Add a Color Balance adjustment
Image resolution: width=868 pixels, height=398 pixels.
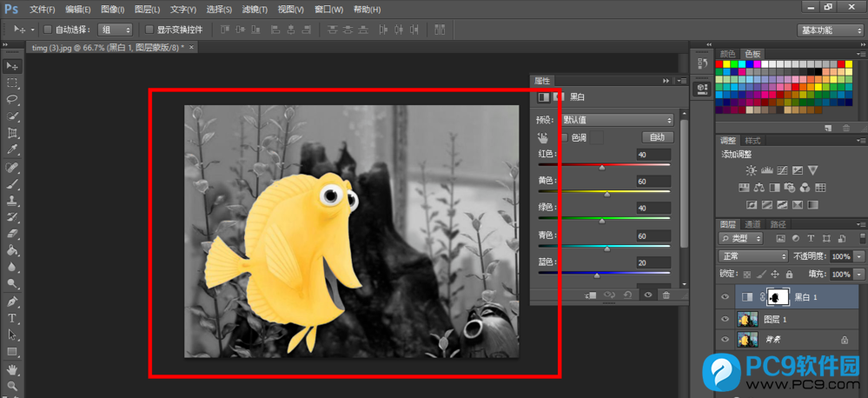759,188
